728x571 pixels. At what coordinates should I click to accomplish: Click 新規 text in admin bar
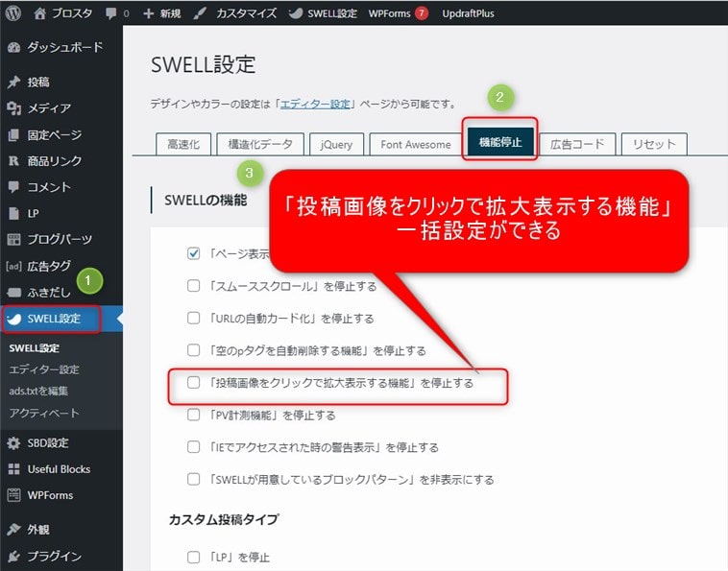(170, 13)
